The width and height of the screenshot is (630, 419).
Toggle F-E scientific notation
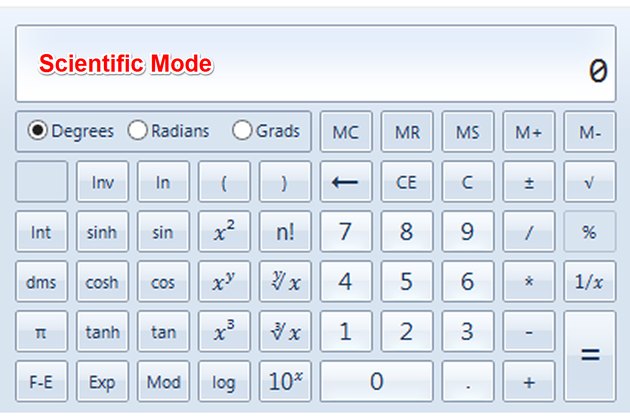click(41, 381)
